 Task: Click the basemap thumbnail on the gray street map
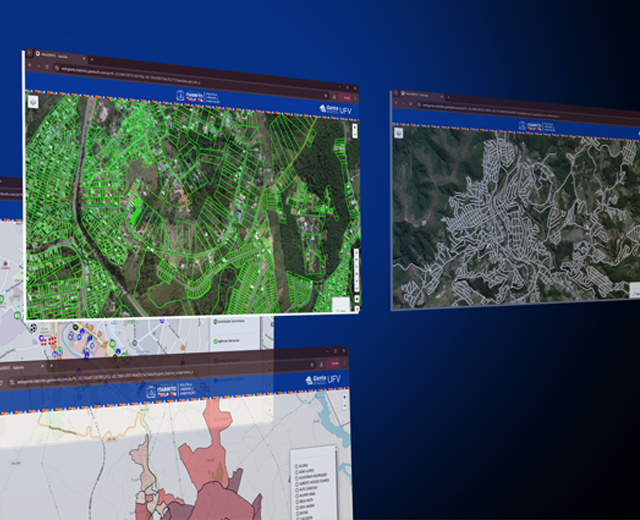coord(636,289)
